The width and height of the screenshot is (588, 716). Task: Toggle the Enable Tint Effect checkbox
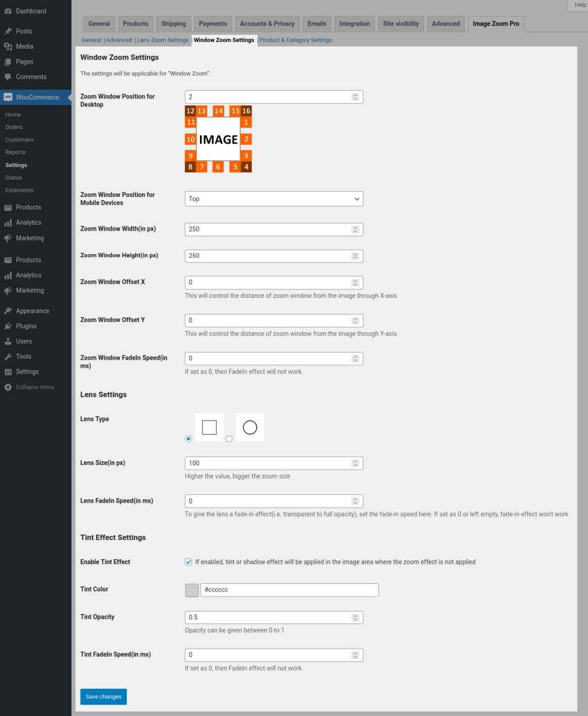coord(189,562)
